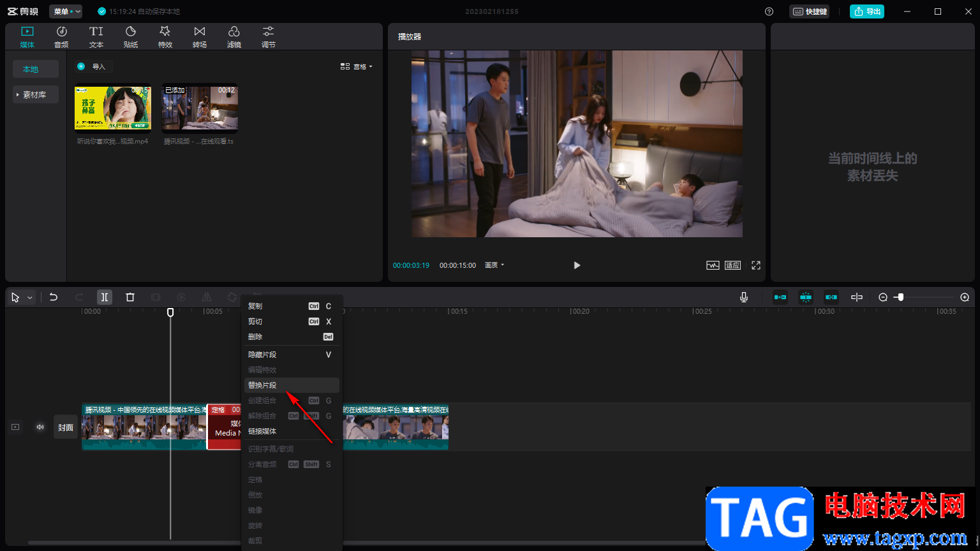Open the waveform scope icon in player

click(x=713, y=265)
